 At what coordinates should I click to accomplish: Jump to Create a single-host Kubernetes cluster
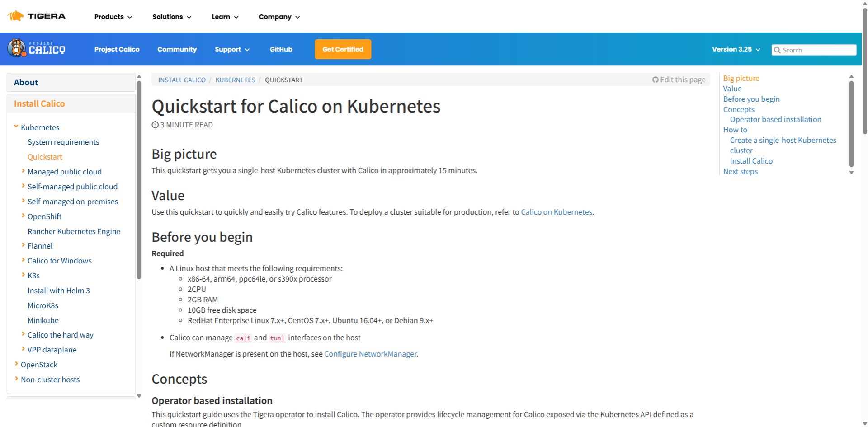click(783, 145)
